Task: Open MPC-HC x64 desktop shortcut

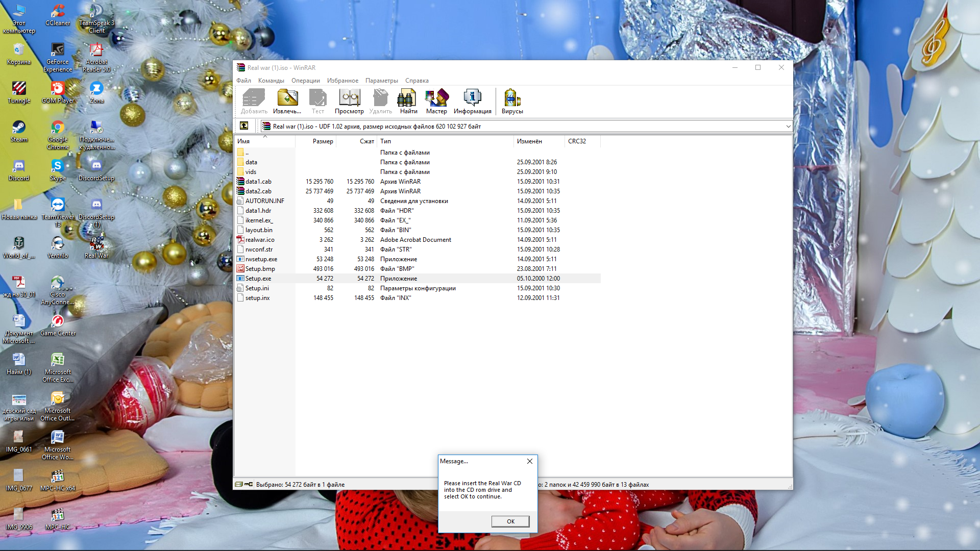Action: click(58, 480)
